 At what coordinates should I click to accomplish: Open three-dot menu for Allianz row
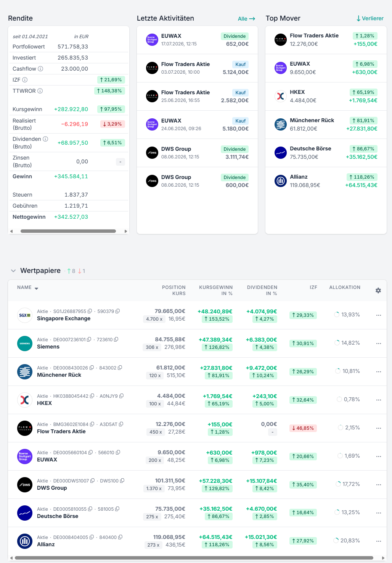tap(379, 541)
